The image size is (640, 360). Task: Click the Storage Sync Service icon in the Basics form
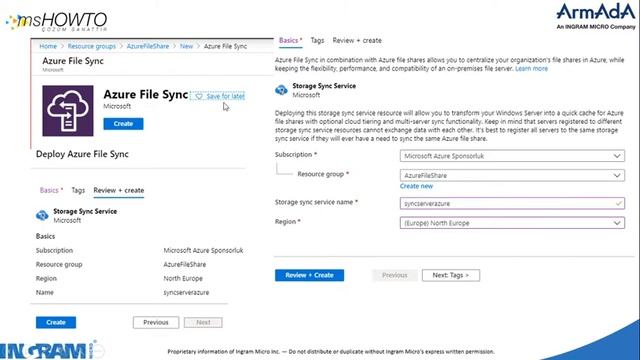[281, 90]
